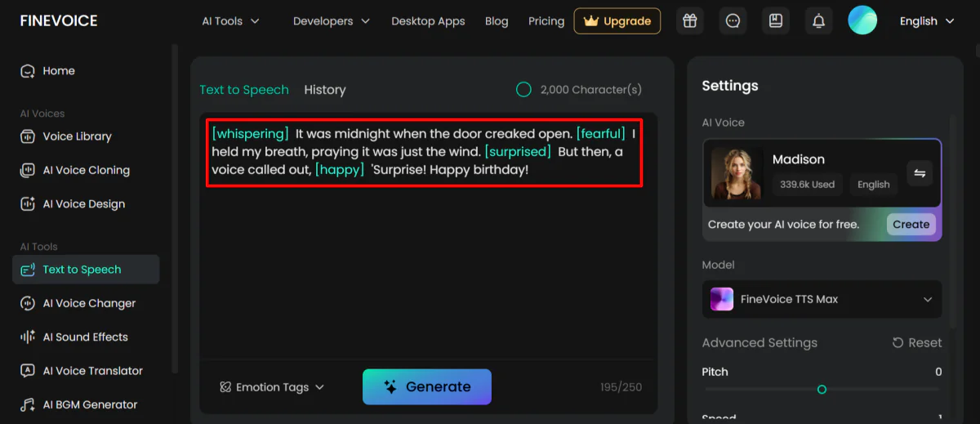Open the English language selector
The height and width of the screenshot is (424, 980).
click(x=926, y=21)
